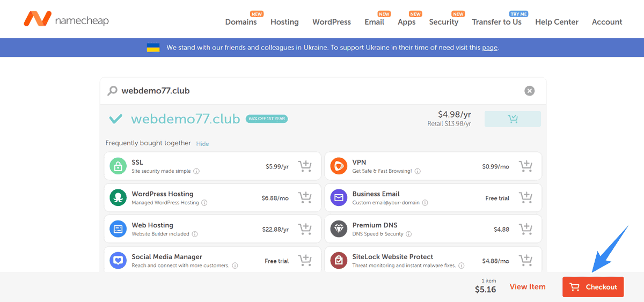Show info for SSL description

(196, 172)
